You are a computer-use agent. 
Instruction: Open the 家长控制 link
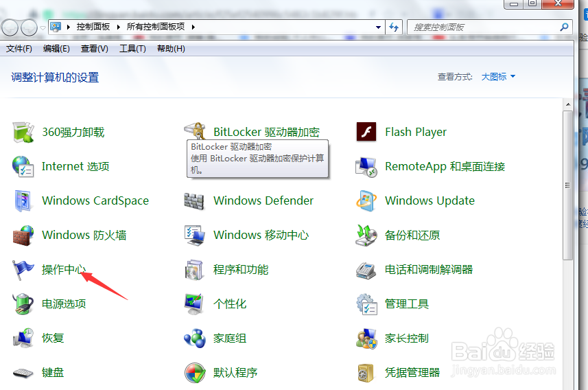(x=407, y=339)
